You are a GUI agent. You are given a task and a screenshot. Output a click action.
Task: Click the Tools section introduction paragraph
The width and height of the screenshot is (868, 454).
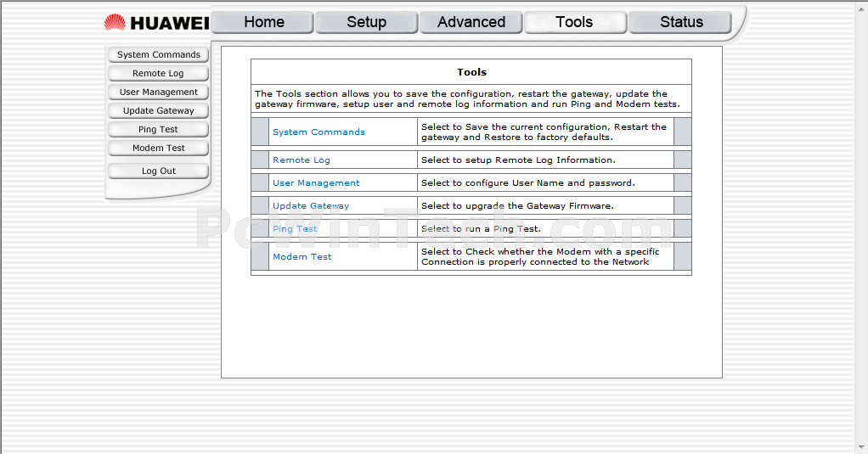pyautogui.click(x=467, y=99)
